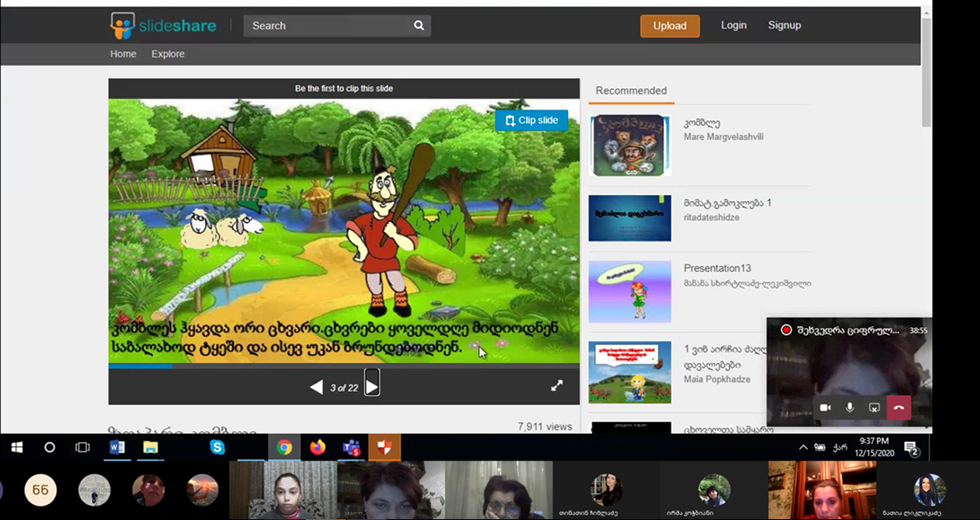Open the Explore menu item

click(167, 54)
